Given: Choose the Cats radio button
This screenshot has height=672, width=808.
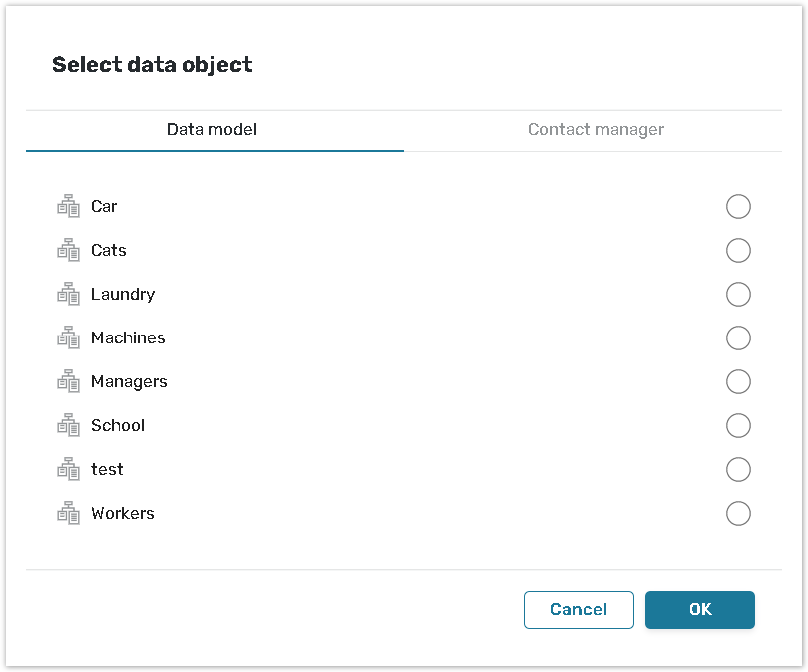Looking at the screenshot, I should (738, 251).
